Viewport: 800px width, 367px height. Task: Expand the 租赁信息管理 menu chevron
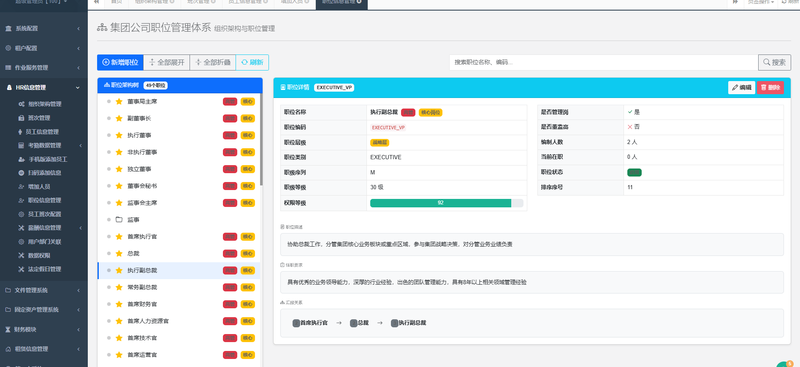tap(78, 349)
